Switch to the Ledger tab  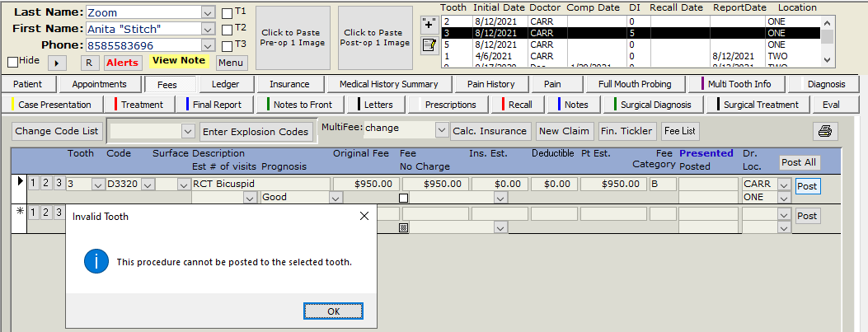(225, 84)
